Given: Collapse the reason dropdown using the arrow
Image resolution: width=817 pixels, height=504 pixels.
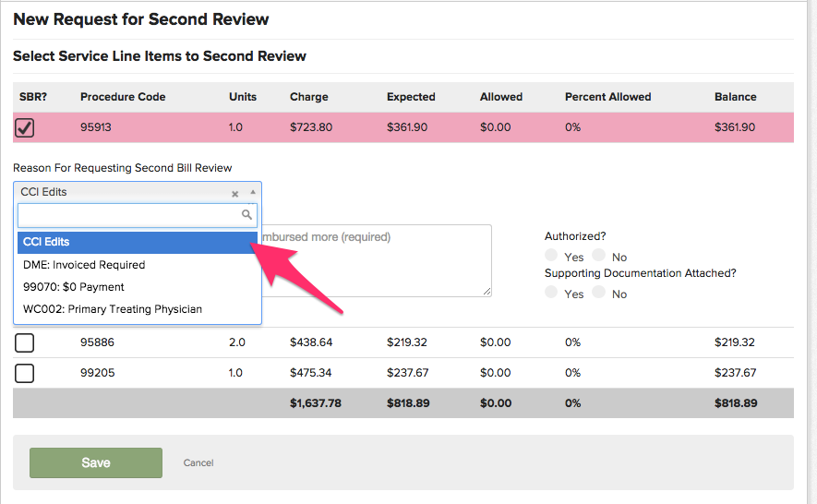Looking at the screenshot, I should pyautogui.click(x=253, y=192).
